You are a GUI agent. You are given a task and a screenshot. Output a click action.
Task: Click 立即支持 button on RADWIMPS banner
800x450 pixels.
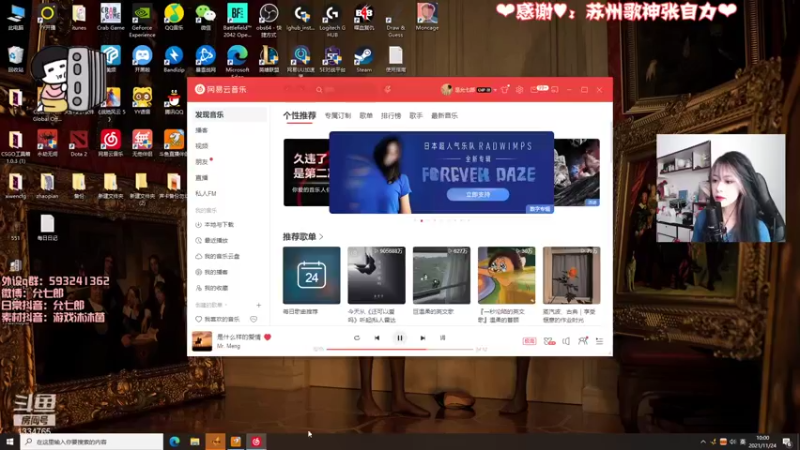(x=478, y=194)
